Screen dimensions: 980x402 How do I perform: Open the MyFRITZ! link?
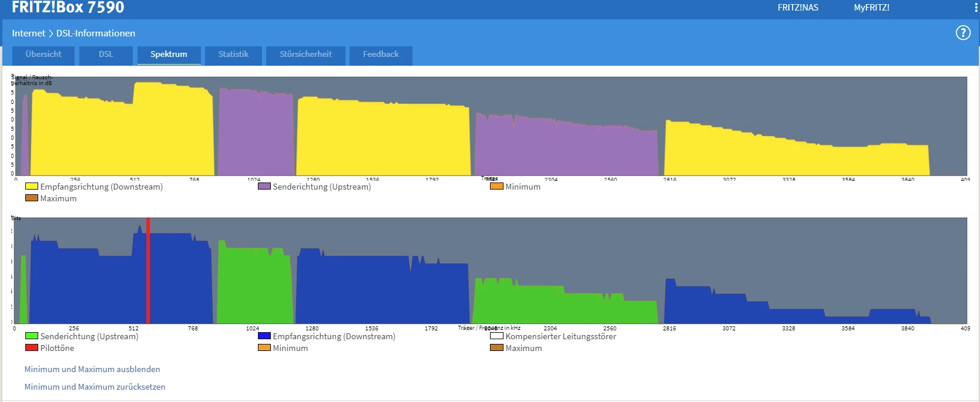coord(871,8)
